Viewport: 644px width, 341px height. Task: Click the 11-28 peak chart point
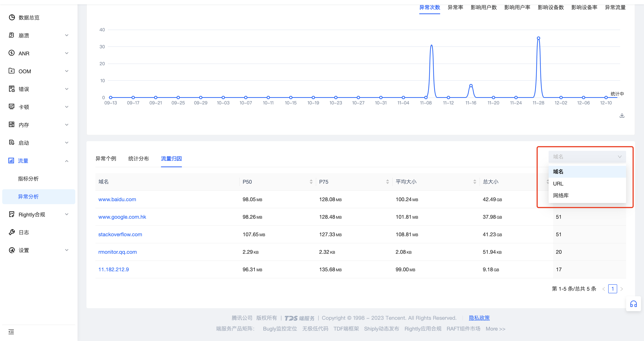pos(538,38)
